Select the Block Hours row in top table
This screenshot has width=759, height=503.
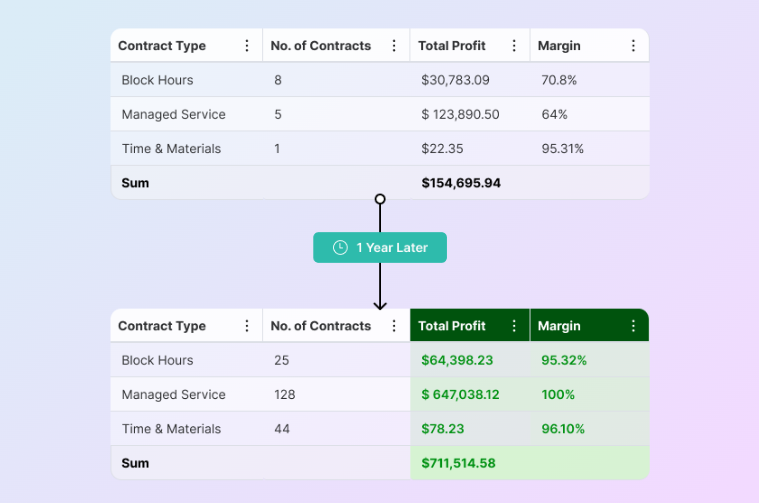point(157,80)
